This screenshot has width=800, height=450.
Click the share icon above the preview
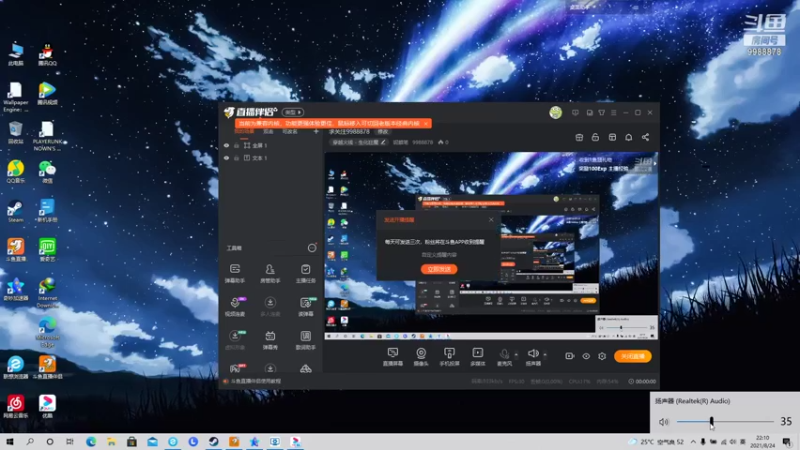pyautogui.click(x=645, y=137)
